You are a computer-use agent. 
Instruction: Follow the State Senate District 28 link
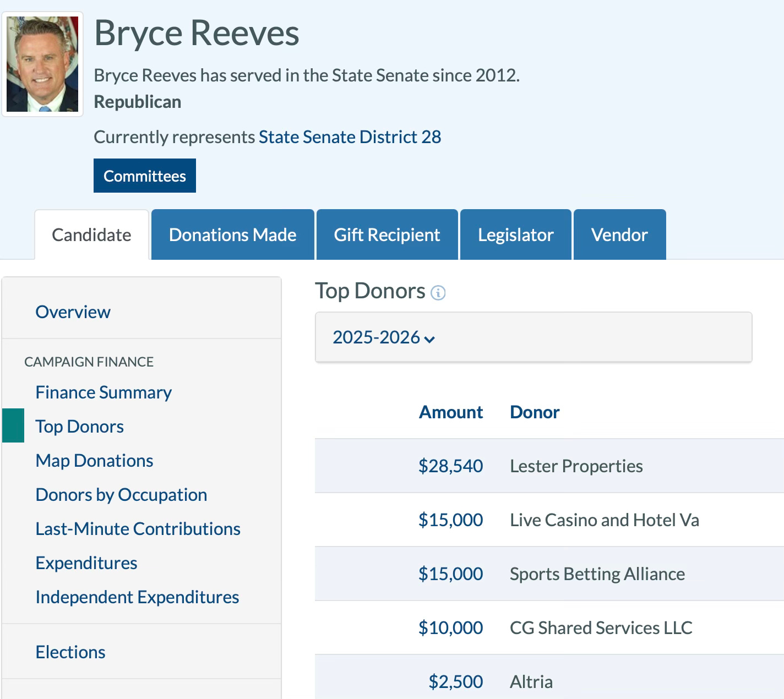pos(350,136)
